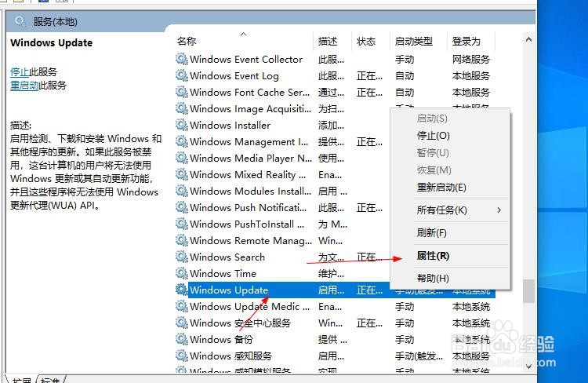Click gear icon of Windows Update Medic

click(x=182, y=306)
